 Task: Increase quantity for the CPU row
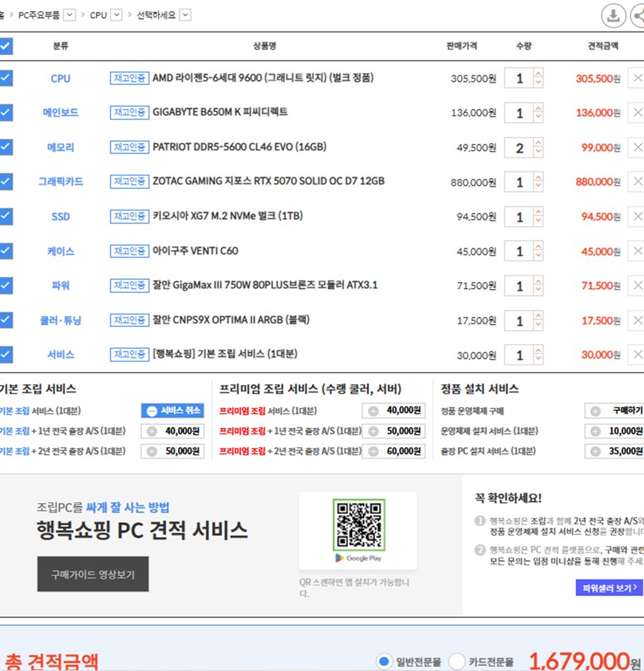(x=538, y=73)
